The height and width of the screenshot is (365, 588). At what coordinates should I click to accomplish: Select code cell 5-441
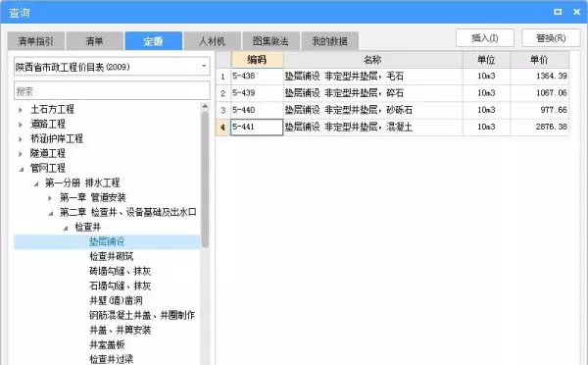tap(257, 127)
